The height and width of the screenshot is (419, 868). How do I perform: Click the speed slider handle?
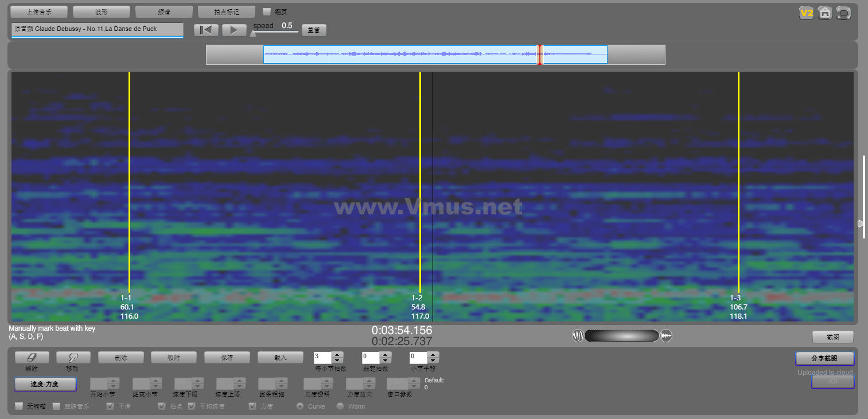click(253, 34)
